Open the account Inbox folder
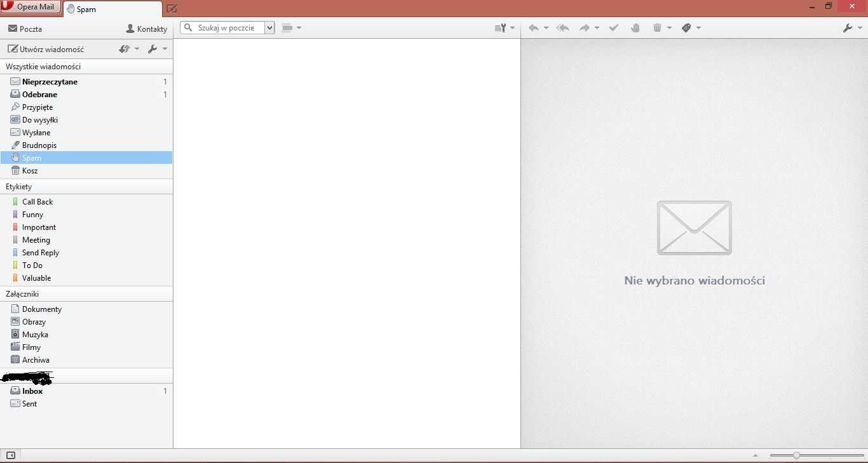The image size is (868, 463). [x=86, y=391]
